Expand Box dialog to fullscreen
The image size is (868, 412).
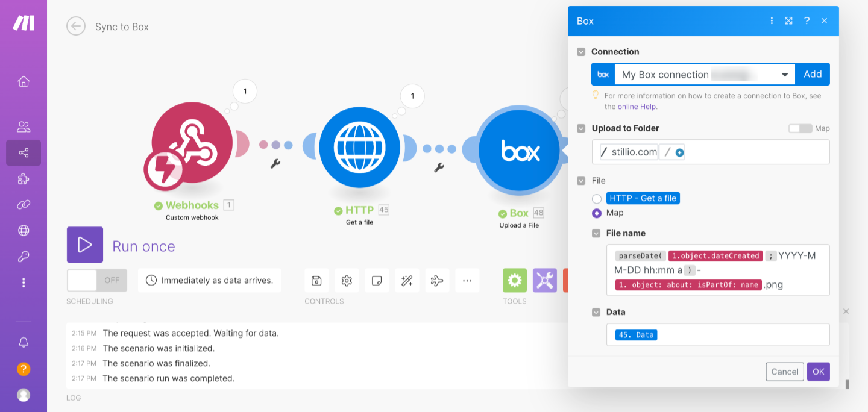coord(788,21)
